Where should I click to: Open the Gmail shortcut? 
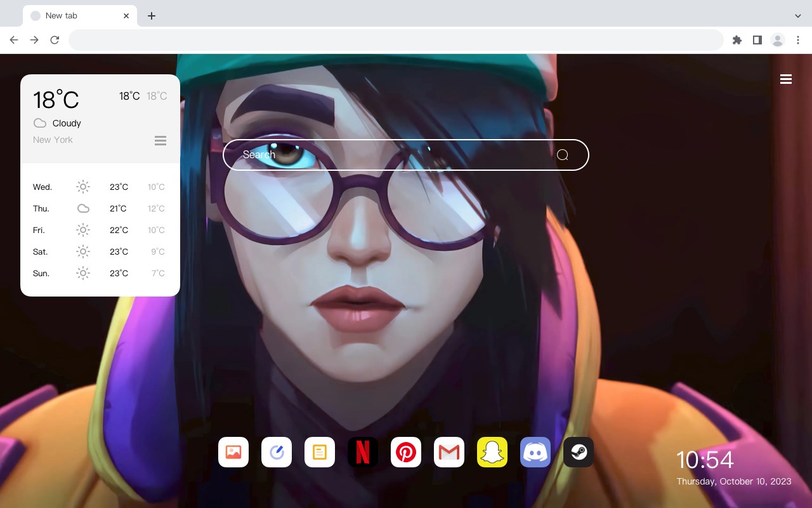tap(449, 452)
